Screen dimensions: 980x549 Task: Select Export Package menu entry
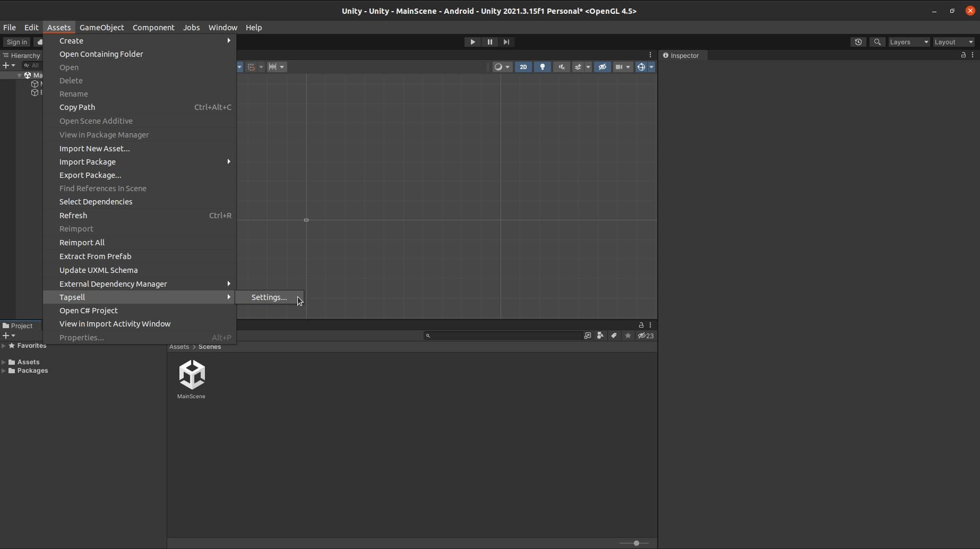[x=140, y=175]
